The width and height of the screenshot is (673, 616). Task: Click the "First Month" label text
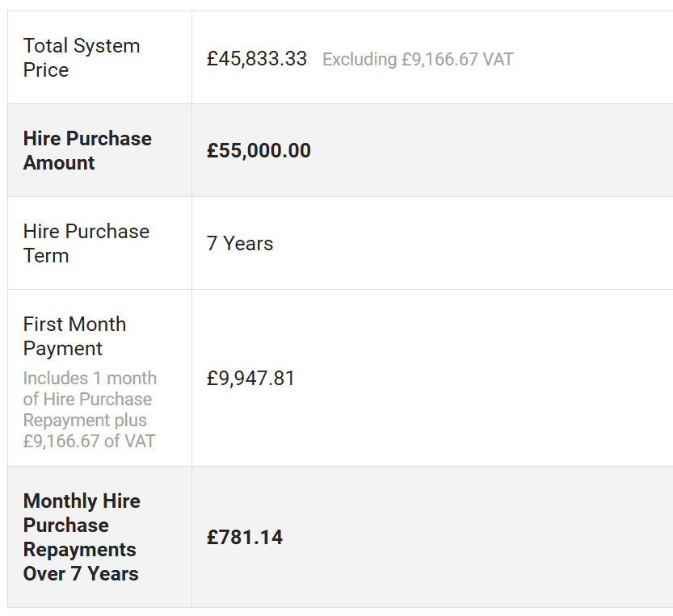[74, 325]
